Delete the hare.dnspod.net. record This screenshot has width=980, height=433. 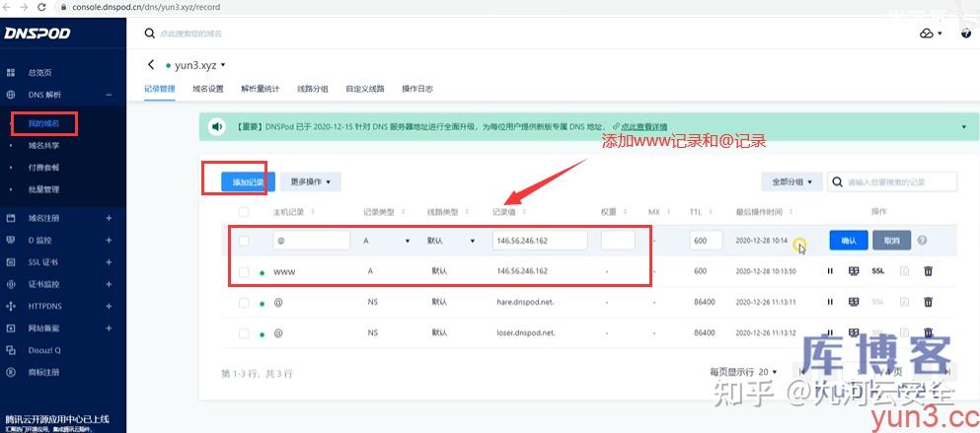928,302
